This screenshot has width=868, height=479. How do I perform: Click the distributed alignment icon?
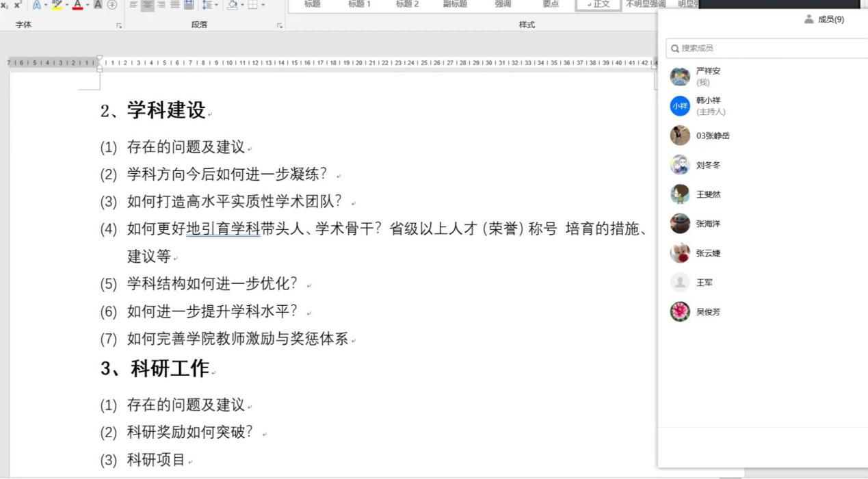(x=189, y=5)
